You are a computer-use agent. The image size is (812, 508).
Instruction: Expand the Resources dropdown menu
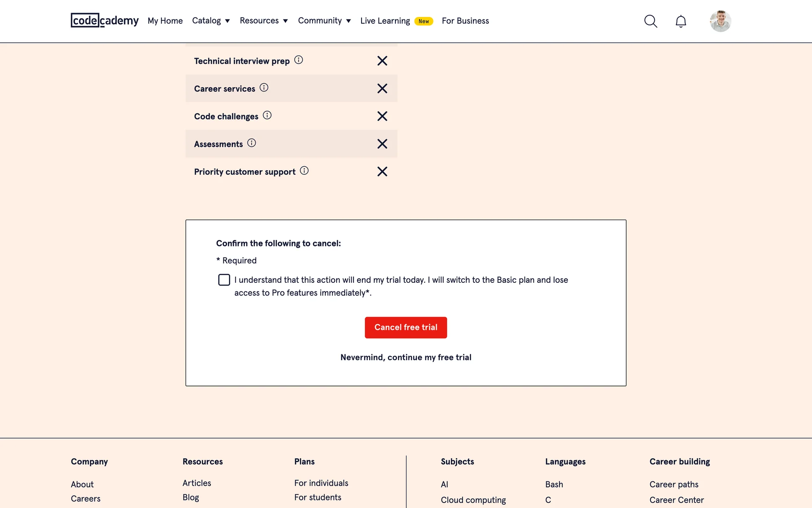(x=263, y=21)
